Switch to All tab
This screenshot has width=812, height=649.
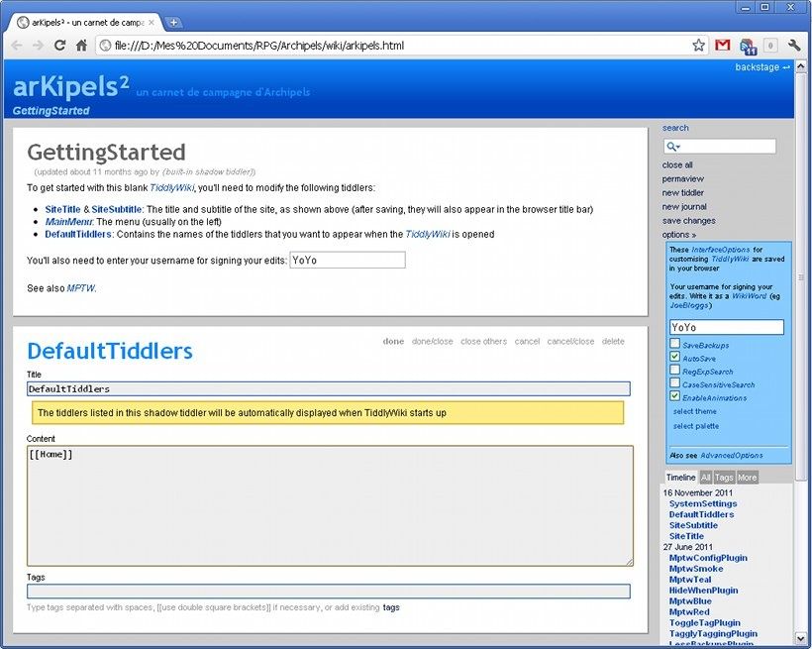click(x=705, y=478)
